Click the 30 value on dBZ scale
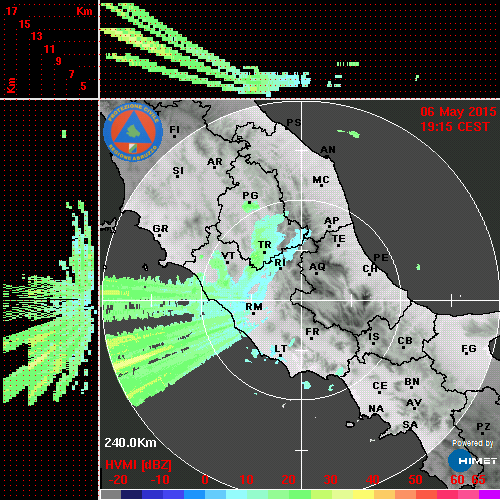Viewport: 500px width, 500px height. 330,480
